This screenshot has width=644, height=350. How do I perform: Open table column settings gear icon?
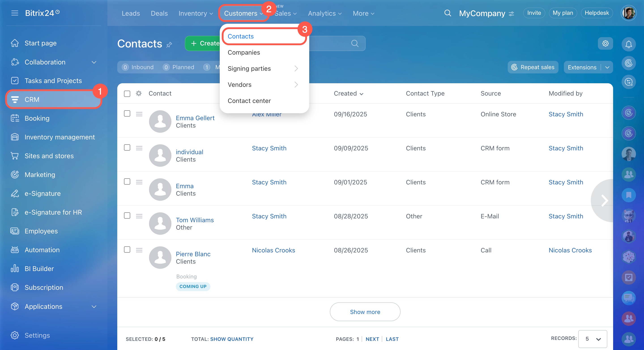point(139,93)
